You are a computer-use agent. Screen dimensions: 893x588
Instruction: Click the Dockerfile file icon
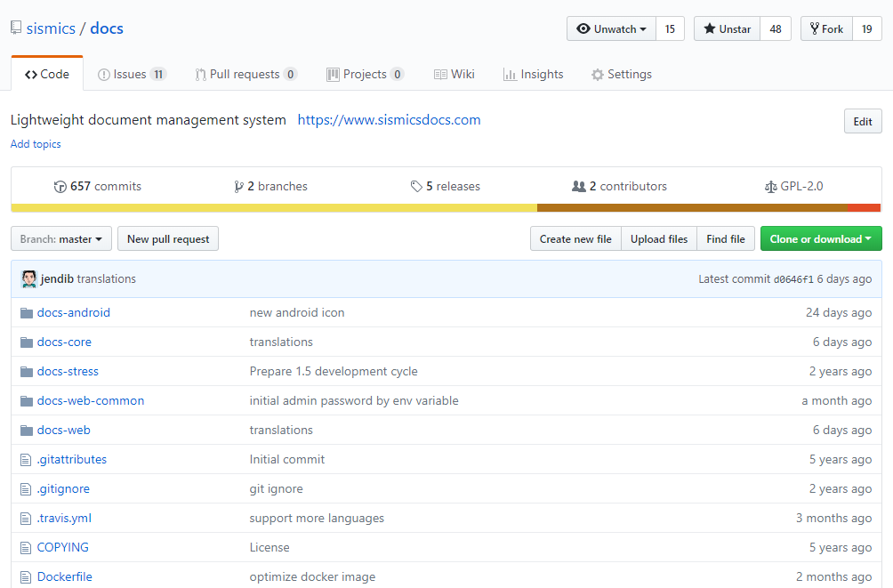26,577
